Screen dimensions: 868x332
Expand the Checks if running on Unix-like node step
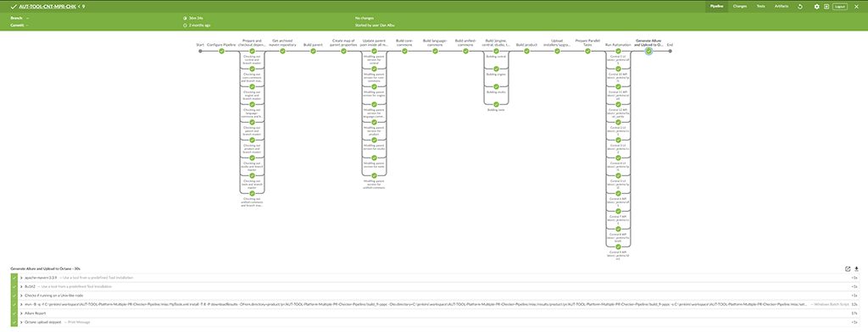point(434,296)
